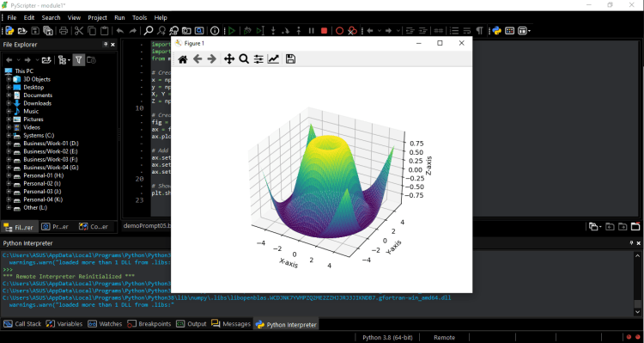Click the editor Browse Forward arrow
Image resolution: width=644 pixels, height=343 pixels.
coord(388,30)
